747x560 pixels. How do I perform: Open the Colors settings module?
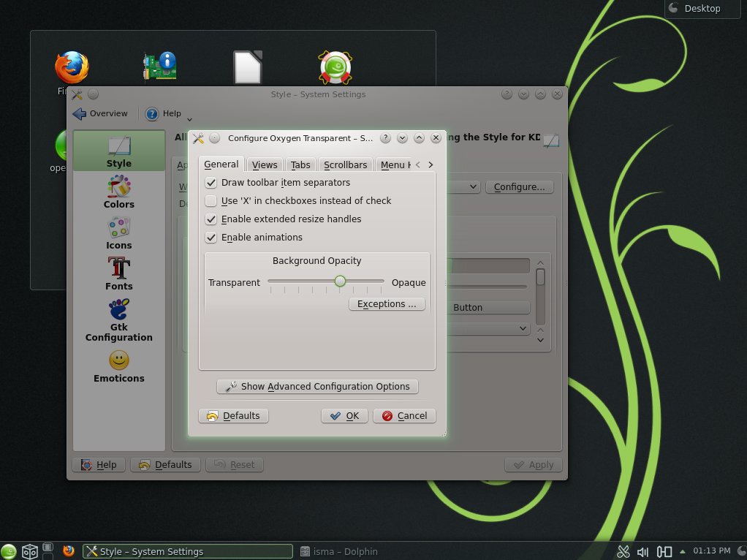coord(118,192)
